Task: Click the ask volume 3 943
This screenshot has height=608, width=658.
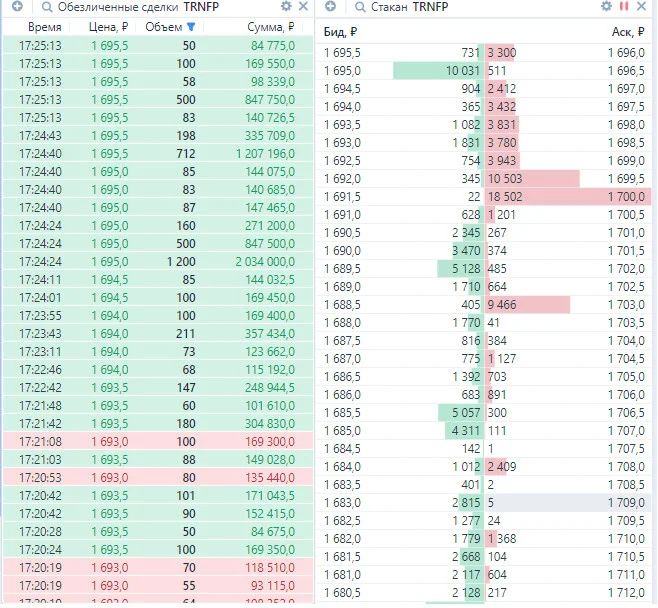Action: pos(502,161)
